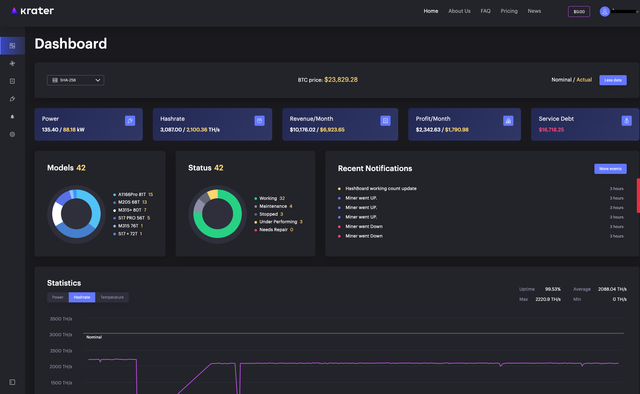Select the second sidebar icon below dashboard
The image size is (640, 394).
coord(12,81)
